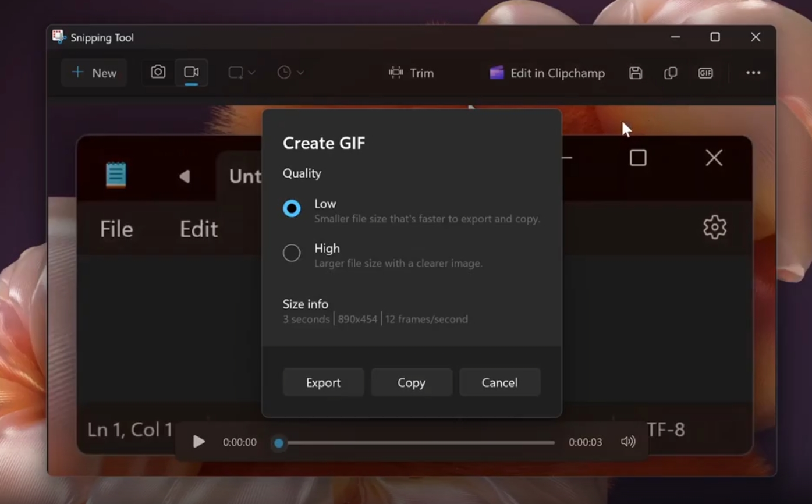Image resolution: width=812 pixels, height=504 pixels.
Task: Close the Snipping Tool window
Action: click(x=756, y=37)
